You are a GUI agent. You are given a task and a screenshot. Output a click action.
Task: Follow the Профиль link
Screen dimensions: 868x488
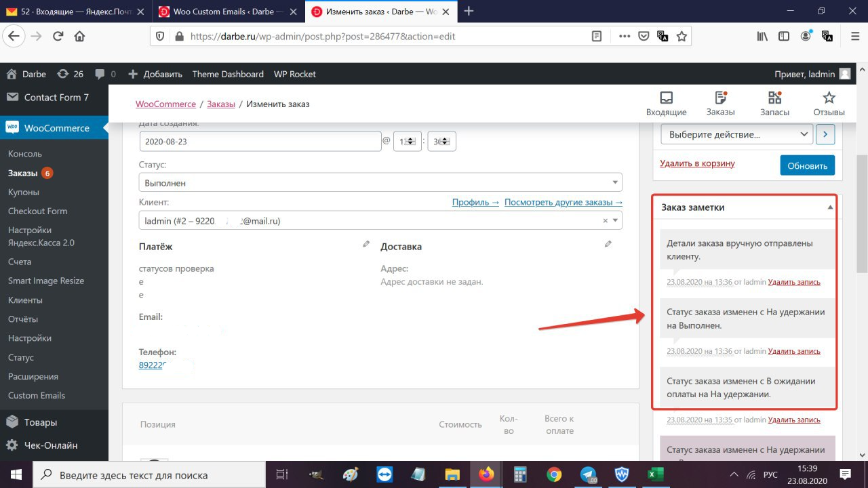(x=475, y=202)
